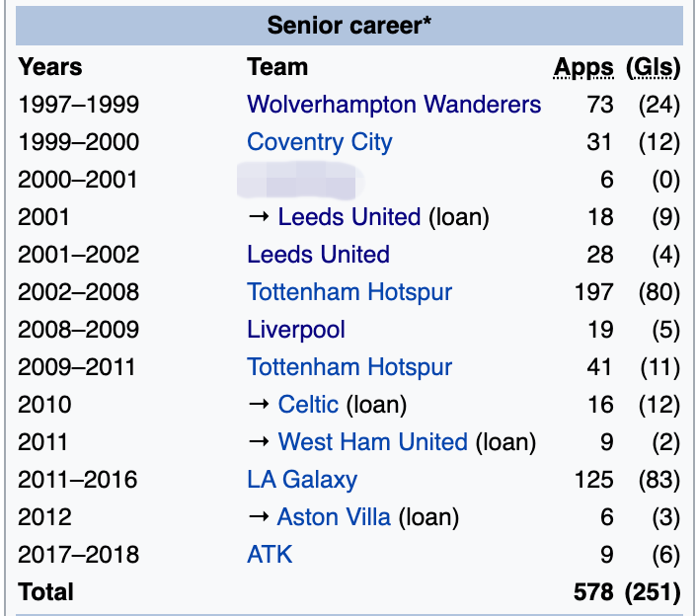Open the West Ham United link
The height and width of the screenshot is (616, 697).
tap(372, 442)
